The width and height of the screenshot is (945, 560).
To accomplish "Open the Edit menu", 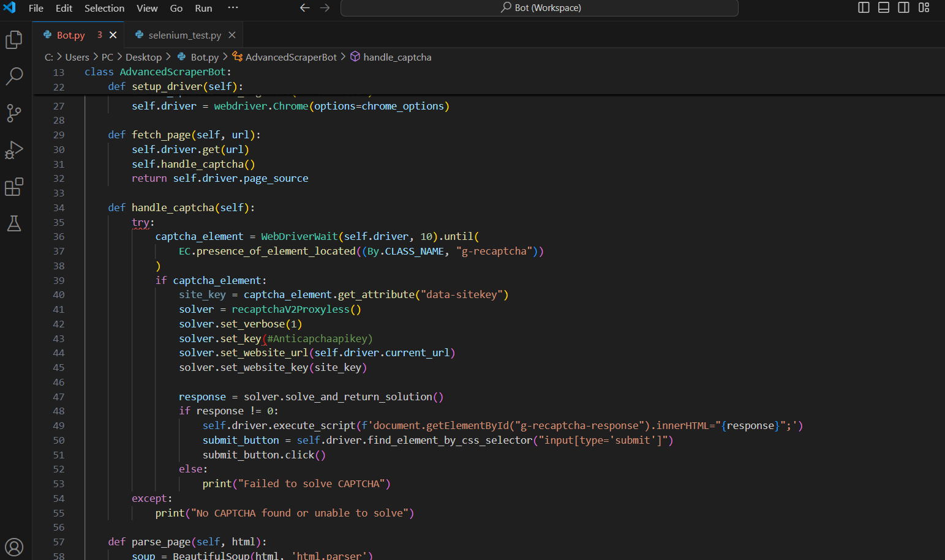I will coord(64,8).
